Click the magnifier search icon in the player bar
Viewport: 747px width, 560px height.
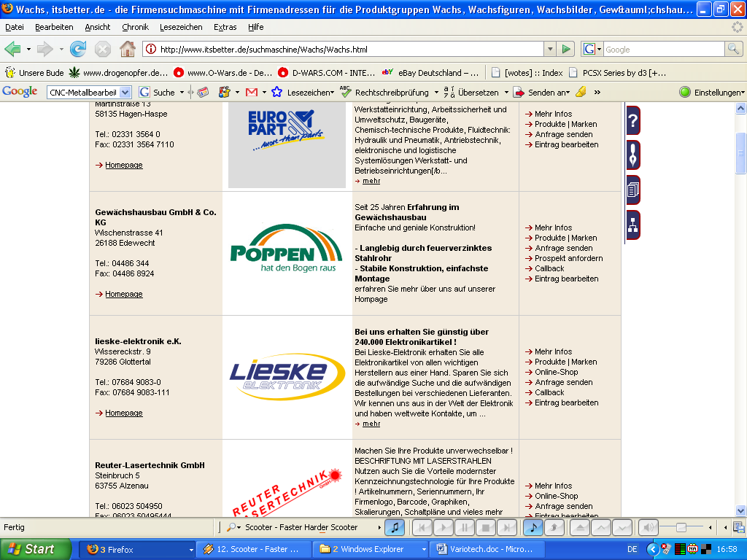point(231,527)
